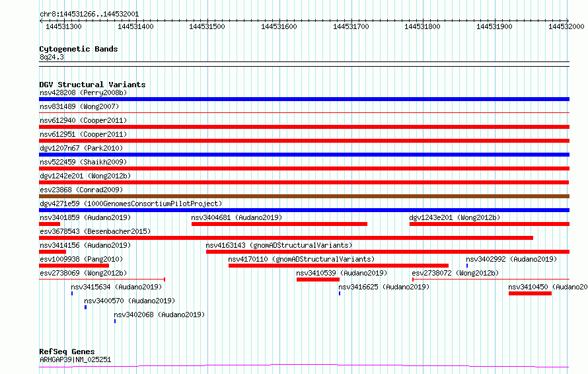This screenshot has height=374, width=588.
Task: Click the DGV Structural Variants track title
Action: tap(92, 85)
